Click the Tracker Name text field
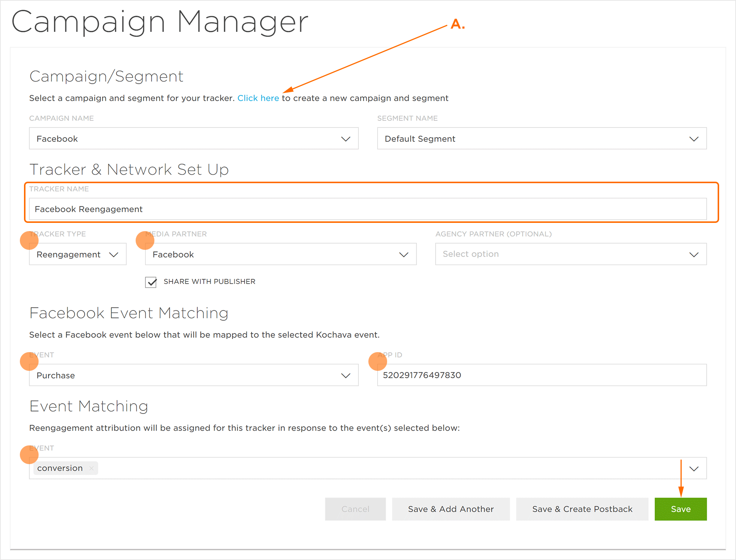 coord(367,209)
